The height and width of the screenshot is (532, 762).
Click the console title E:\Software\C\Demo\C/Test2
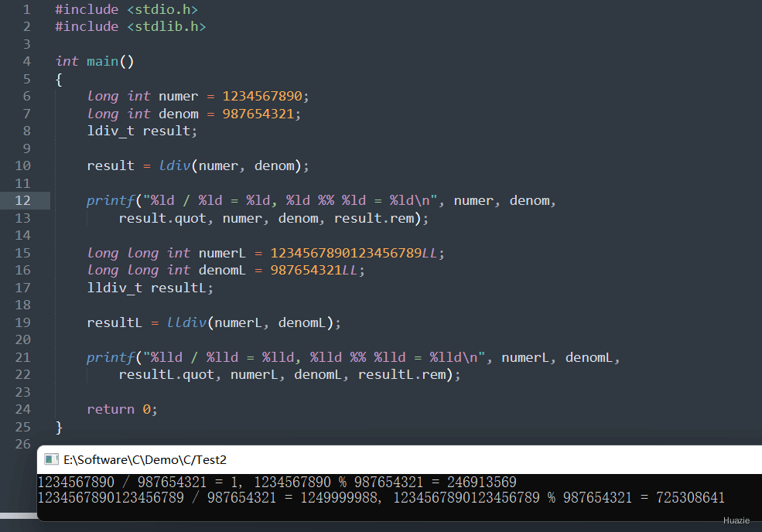pyautogui.click(x=145, y=459)
